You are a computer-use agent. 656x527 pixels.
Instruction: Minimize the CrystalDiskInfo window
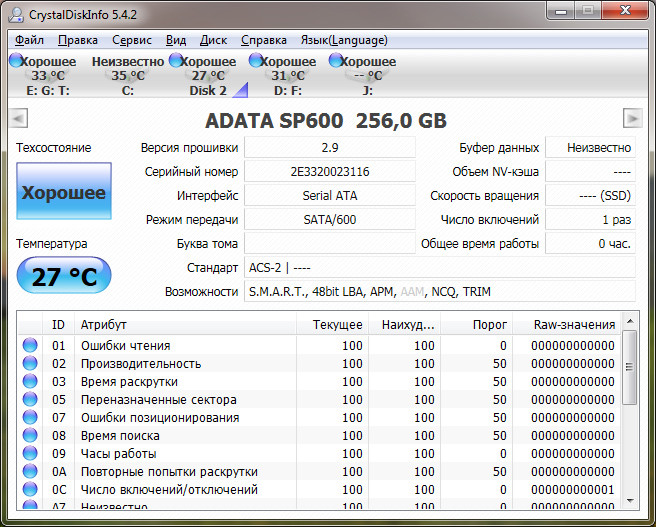point(561,11)
